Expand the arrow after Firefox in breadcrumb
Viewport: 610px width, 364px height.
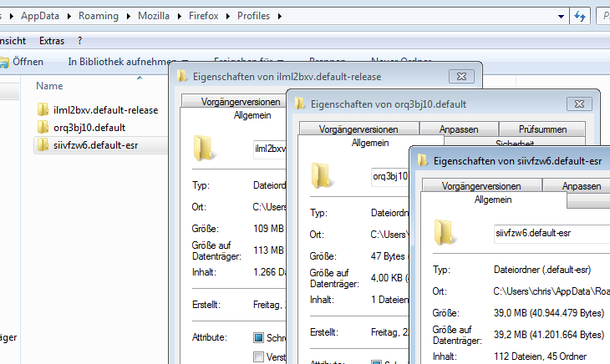tap(228, 17)
